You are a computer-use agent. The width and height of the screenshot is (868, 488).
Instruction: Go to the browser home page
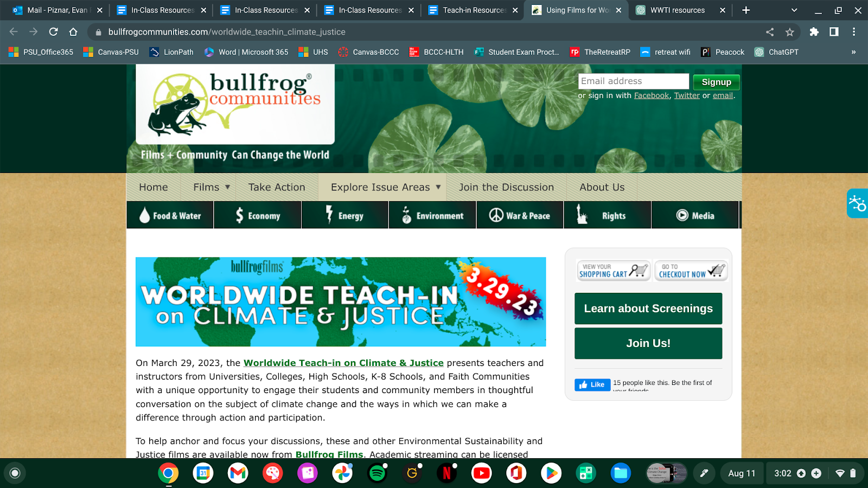(x=73, y=32)
